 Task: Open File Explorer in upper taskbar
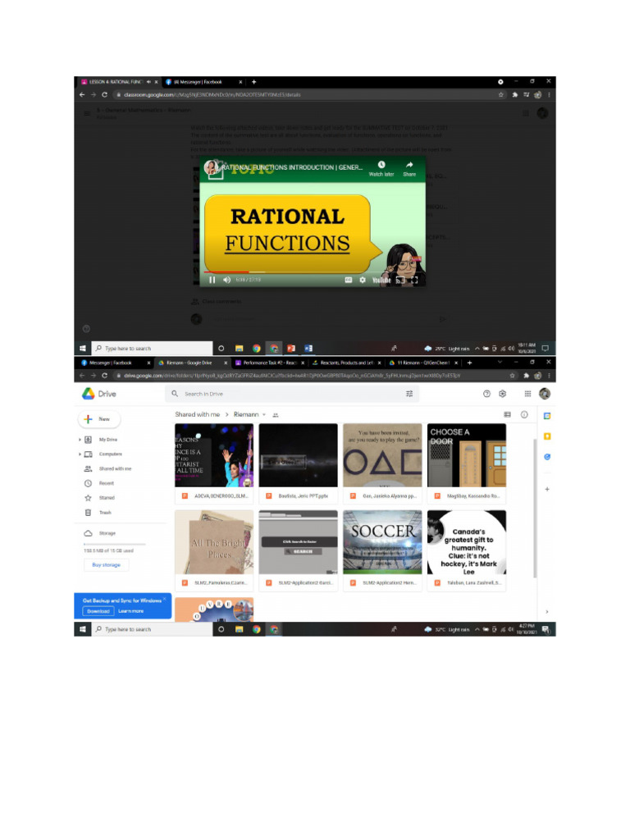(239, 348)
